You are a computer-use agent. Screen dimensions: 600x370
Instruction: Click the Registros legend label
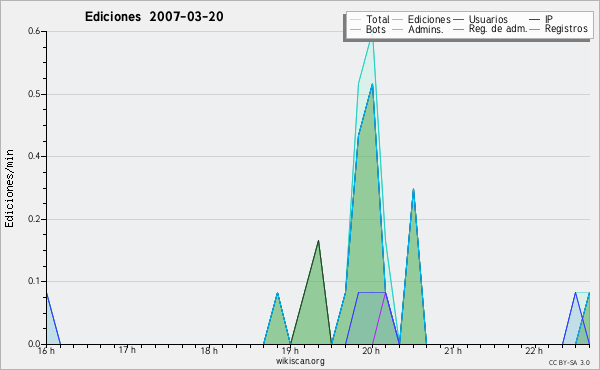pos(566,29)
